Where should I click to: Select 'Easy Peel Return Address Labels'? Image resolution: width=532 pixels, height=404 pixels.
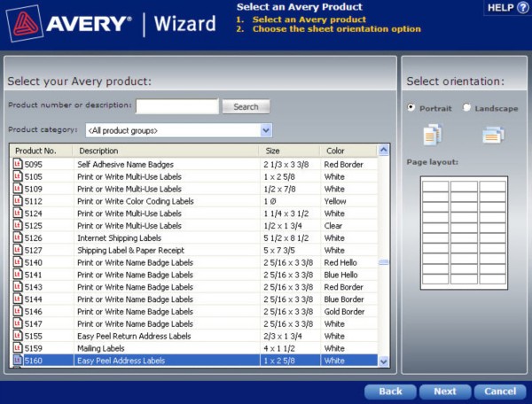(x=134, y=336)
